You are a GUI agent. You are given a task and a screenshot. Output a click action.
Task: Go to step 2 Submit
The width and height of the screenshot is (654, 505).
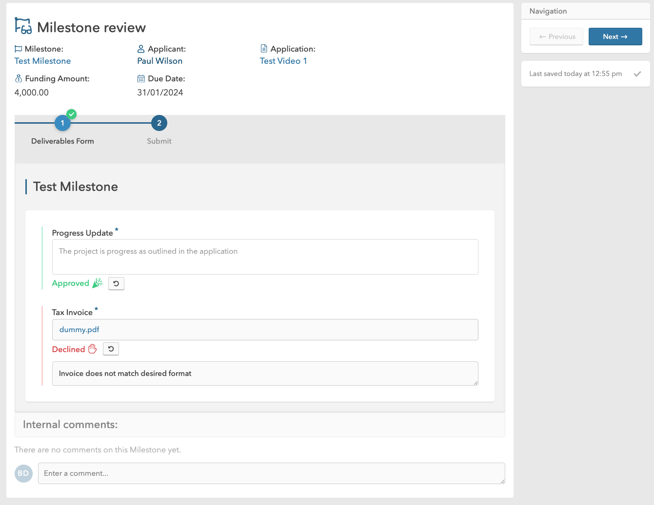(159, 124)
